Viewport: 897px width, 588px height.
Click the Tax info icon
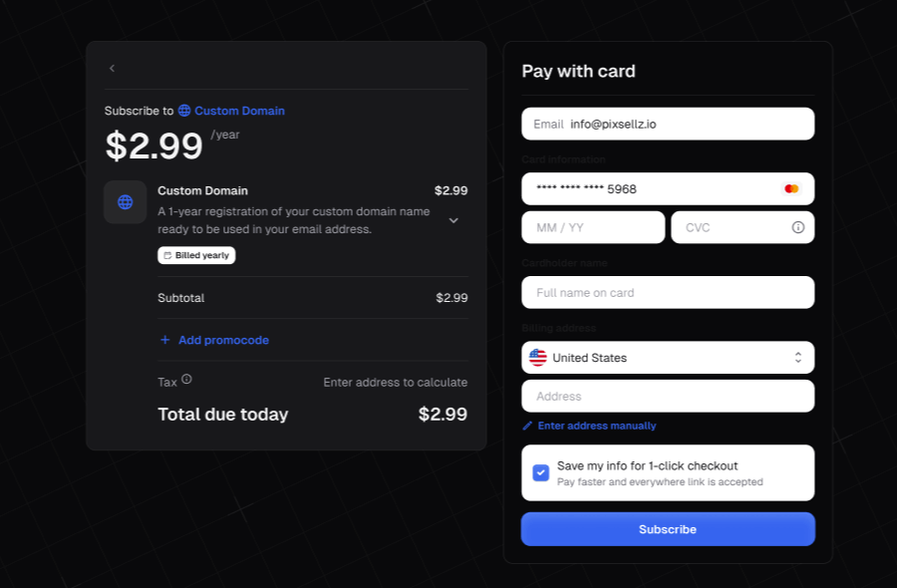tap(186, 379)
